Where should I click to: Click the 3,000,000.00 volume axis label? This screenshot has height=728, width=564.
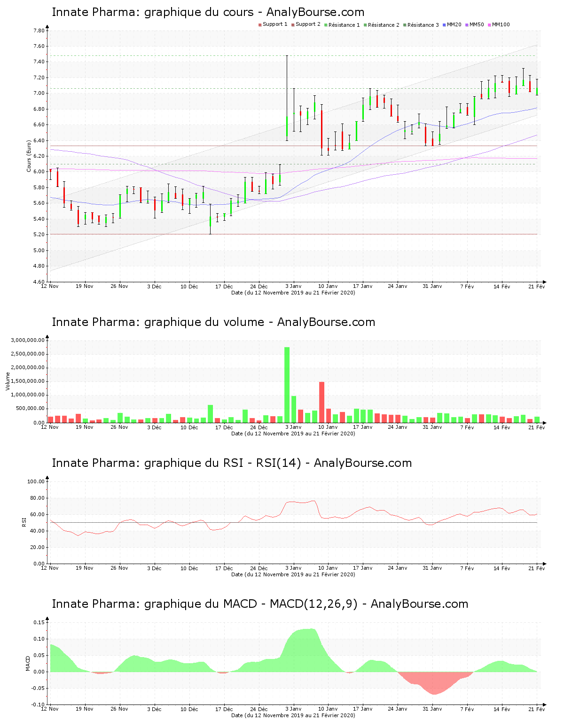pyautogui.click(x=27, y=340)
